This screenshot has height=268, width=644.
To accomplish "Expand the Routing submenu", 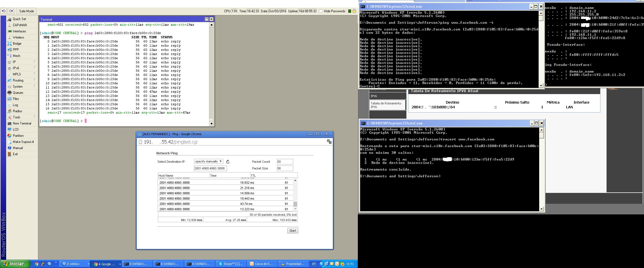I will point(35,80).
